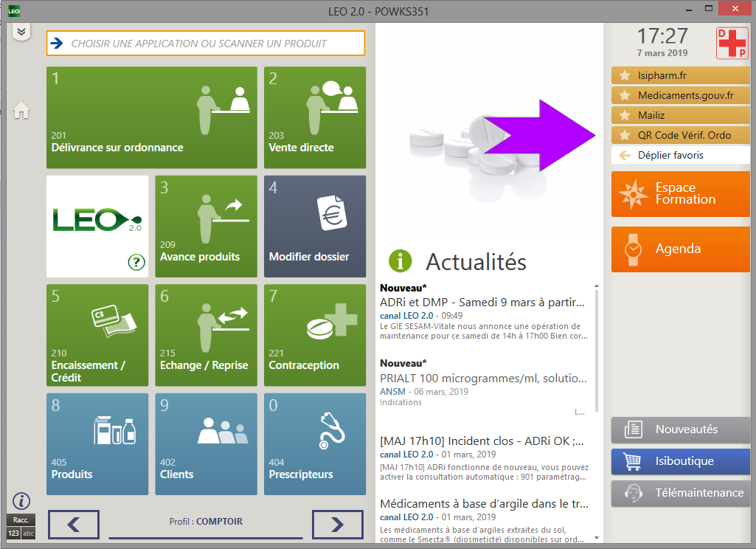This screenshot has width=756, height=549.
Task: Click news scrollbar up arrow
Action: (x=597, y=286)
